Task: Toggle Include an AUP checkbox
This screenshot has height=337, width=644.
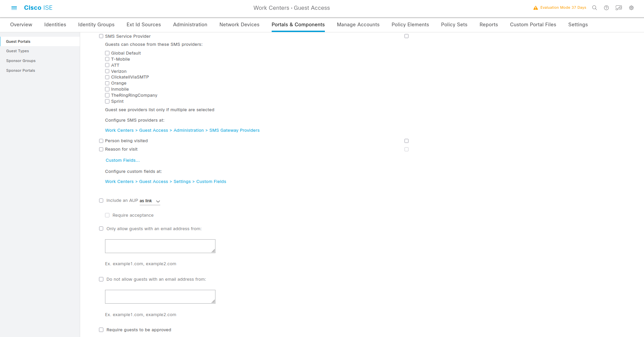Action: pyautogui.click(x=101, y=201)
